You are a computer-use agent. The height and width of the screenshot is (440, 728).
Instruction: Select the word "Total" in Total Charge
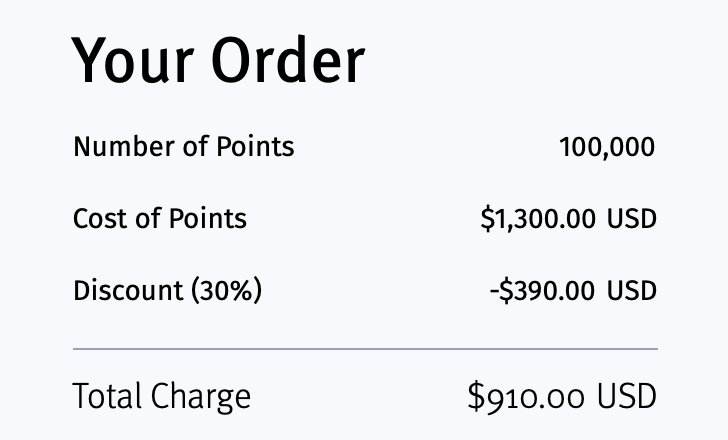click(107, 396)
